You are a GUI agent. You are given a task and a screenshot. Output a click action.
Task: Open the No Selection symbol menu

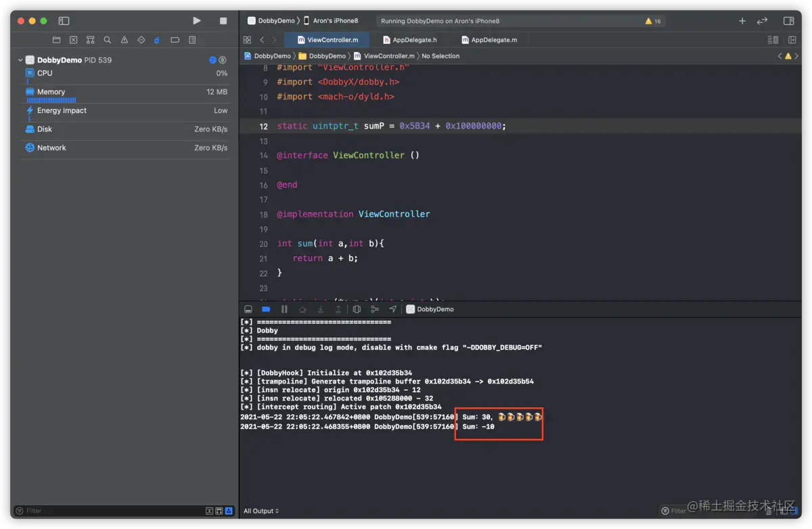click(x=441, y=56)
